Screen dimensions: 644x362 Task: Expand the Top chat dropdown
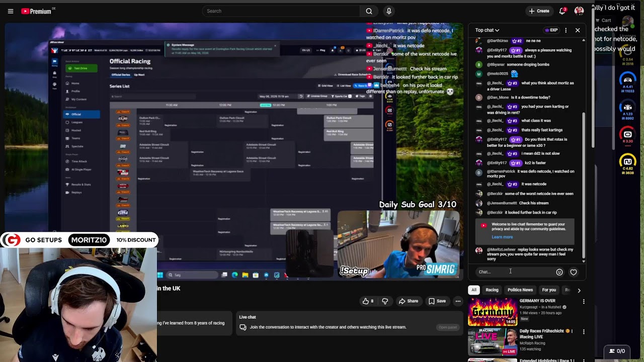pyautogui.click(x=487, y=30)
